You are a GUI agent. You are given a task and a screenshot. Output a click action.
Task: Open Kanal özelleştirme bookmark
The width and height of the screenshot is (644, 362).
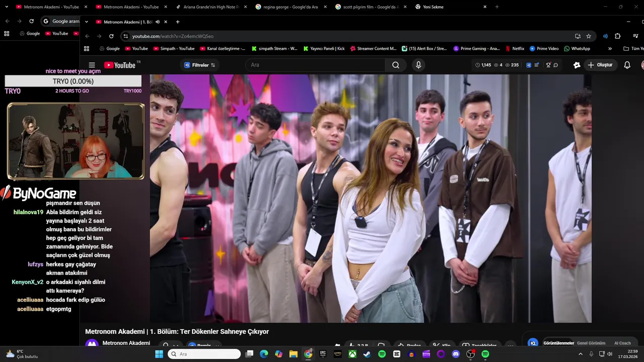pyautogui.click(x=222, y=49)
